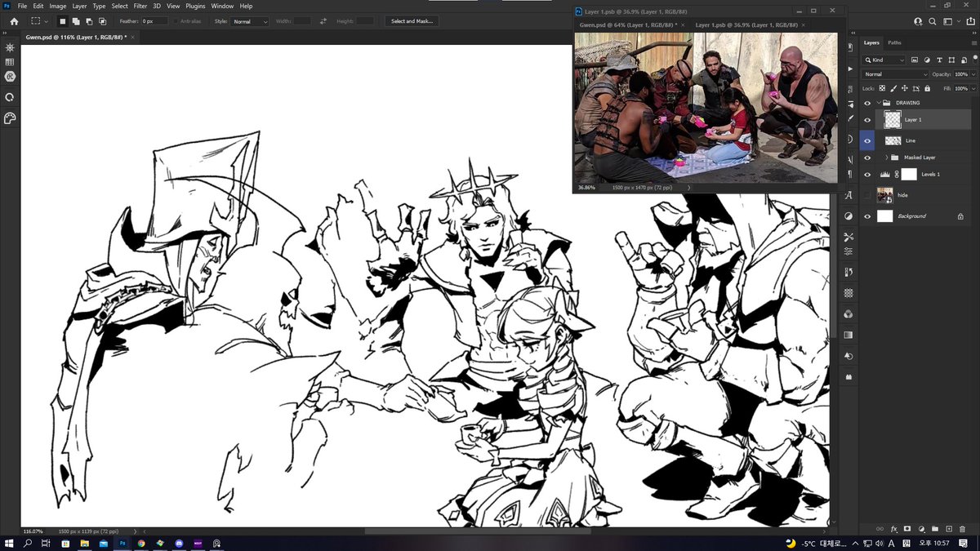Choose Intersect with Selection mode icon

[x=102, y=21]
